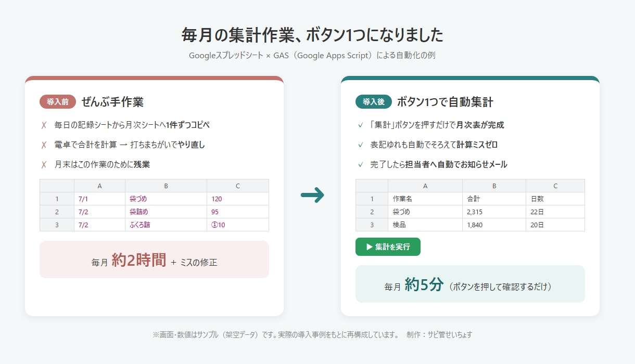Click the 集計を実行 button
Image resolution: width=635 pixels, height=364 pixels.
[388, 247]
